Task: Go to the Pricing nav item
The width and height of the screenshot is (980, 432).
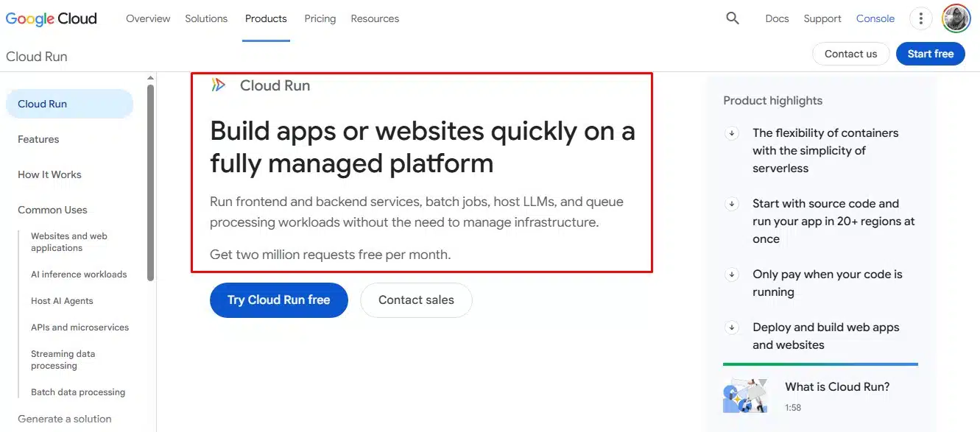Action: click(320, 18)
